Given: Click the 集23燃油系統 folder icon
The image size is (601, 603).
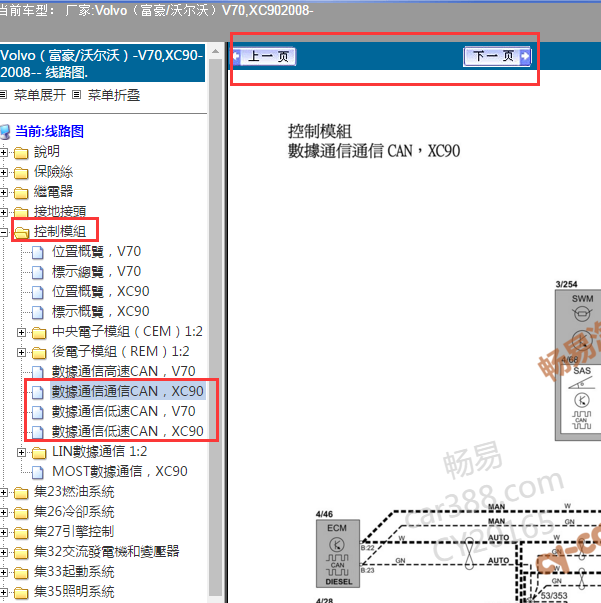Looking at the screenshot, I should pyautogui.click(x=21, y=493).
